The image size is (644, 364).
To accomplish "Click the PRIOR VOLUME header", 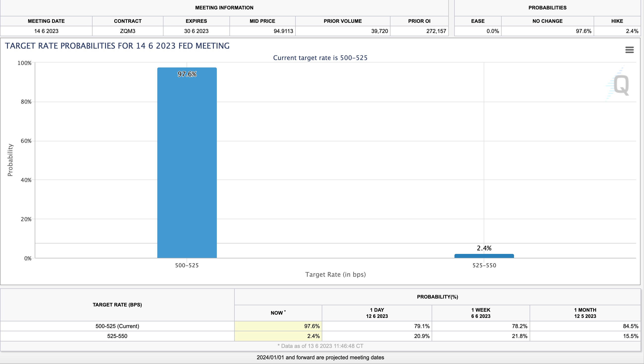I will pos(342,21).
